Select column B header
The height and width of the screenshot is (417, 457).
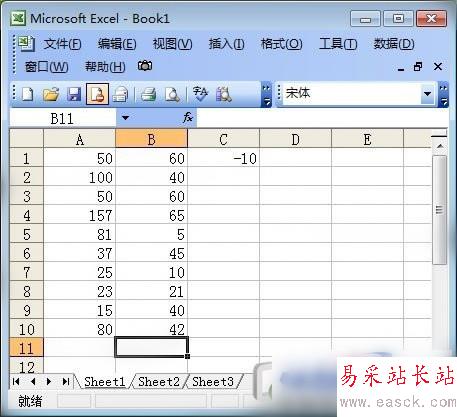point(151,139)
